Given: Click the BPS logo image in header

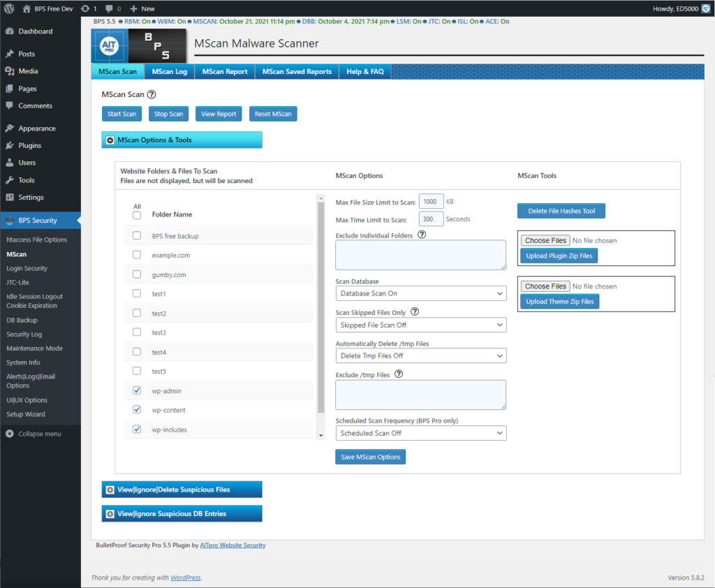Looking at the screenshot, I should coord(157,46).
